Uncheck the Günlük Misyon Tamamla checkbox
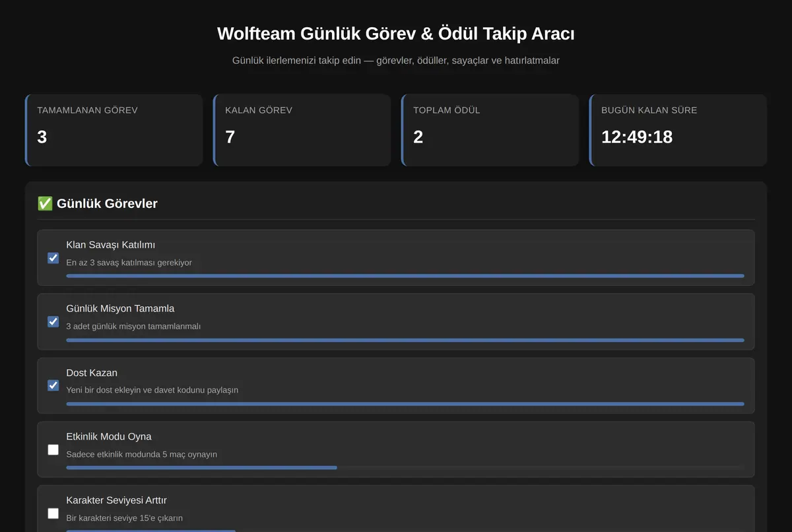The width and height of the screenshot is (792, 532). [x=53, y=321]
